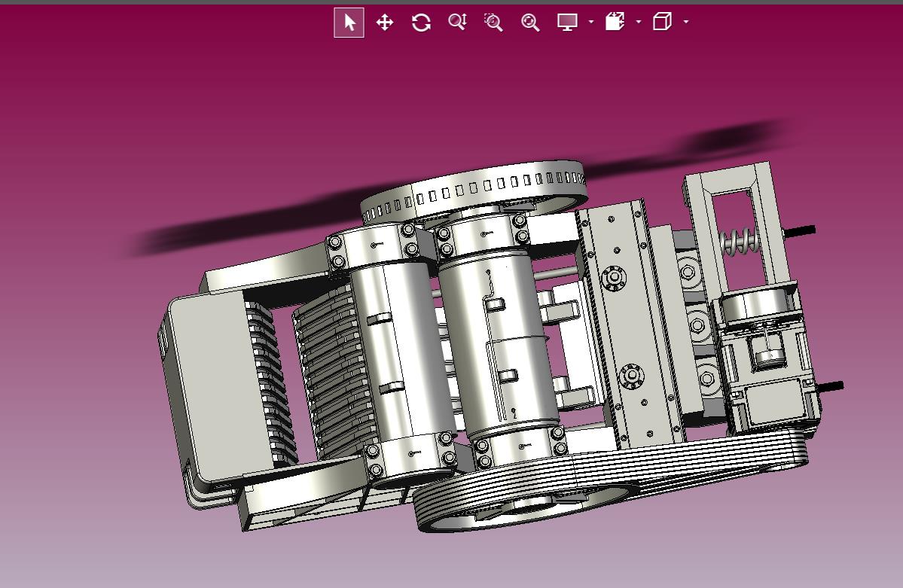Activate the rotate view tool
Viewport: 903px width, 588px height.
tap(421, 23)
